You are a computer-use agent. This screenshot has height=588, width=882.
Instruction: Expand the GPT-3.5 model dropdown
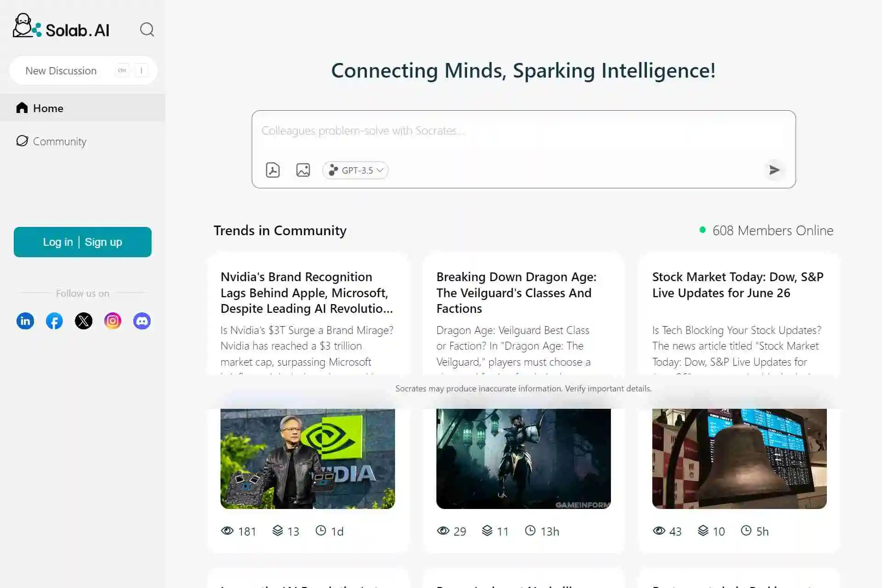(x=356, y=170)
